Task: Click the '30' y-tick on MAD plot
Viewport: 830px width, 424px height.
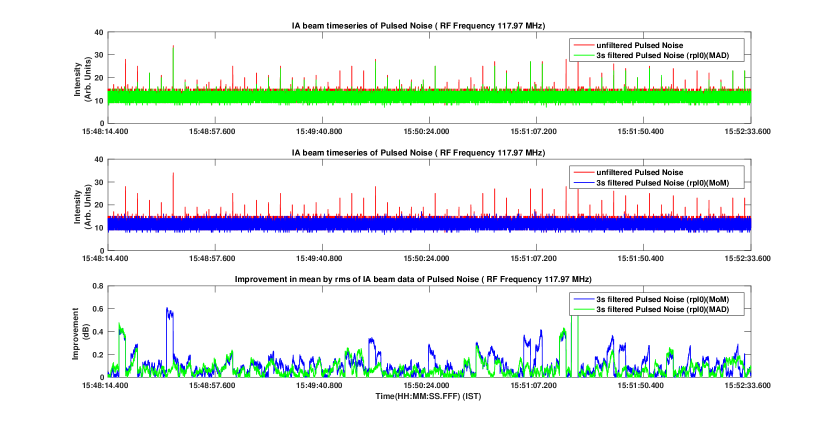Action: (x=100, y=55)
